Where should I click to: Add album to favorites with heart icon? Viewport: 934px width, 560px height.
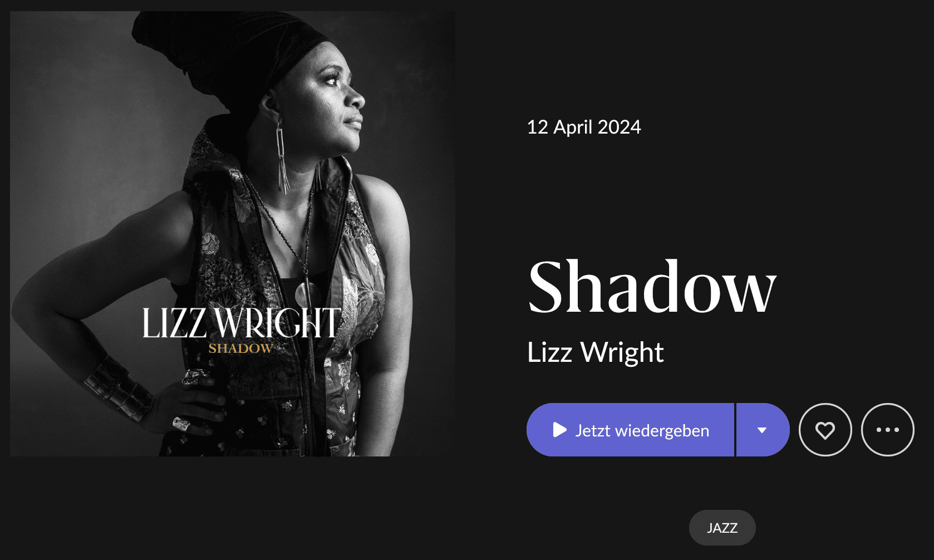tap(825, 430)
